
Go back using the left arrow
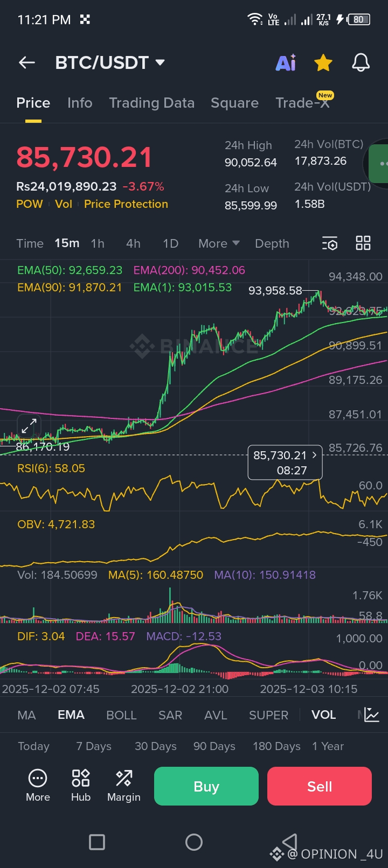tap(27, 62)
